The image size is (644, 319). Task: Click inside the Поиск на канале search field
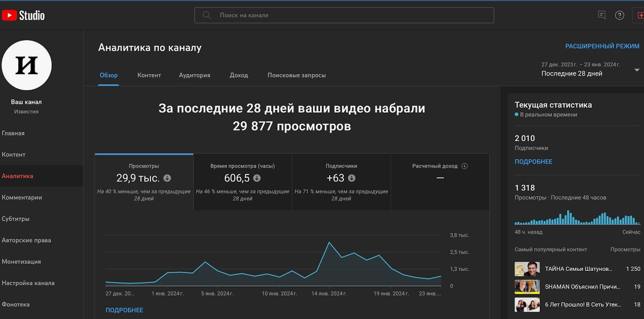click(x=305, y=15)
